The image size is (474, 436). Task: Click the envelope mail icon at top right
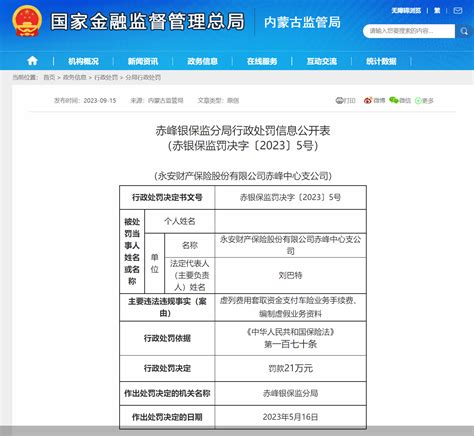[x=458, y=11]
